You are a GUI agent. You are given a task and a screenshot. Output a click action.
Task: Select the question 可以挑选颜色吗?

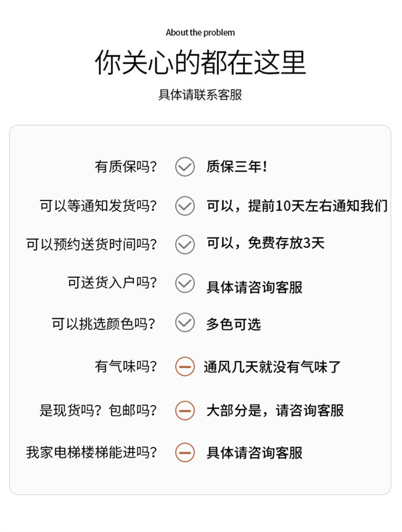pyautogui.click(x=104, y=324)
